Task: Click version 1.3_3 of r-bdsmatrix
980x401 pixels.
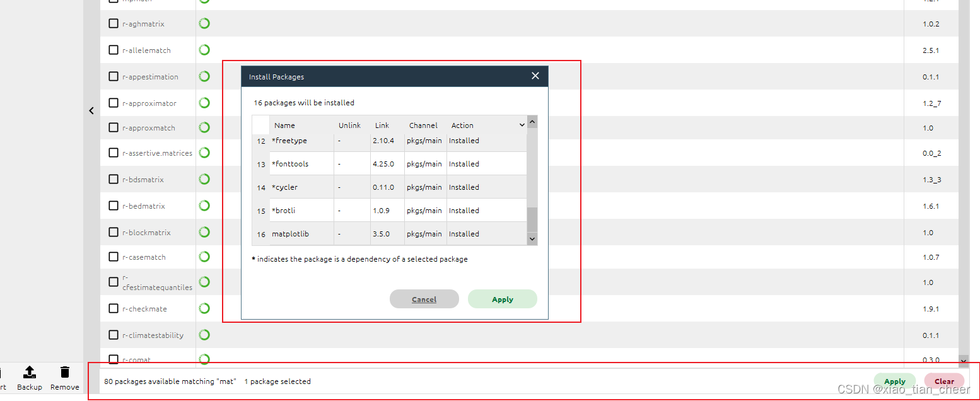Action: tap(931, 180)
